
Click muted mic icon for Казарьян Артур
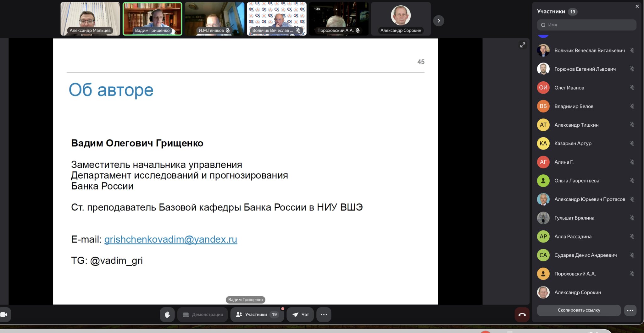pyautogui.click(x=632, y=143)
